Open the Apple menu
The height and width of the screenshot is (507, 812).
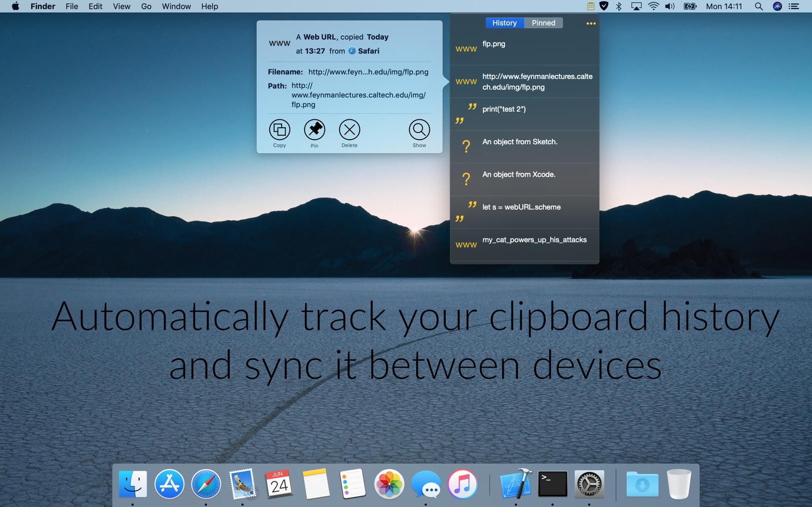click(15, 6)
